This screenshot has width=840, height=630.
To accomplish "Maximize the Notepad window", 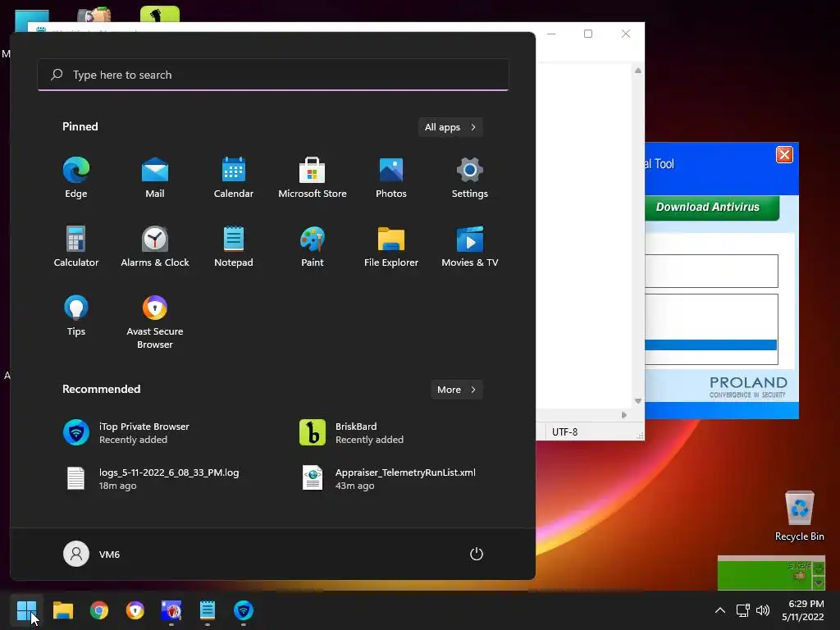I will coord(588,34).
